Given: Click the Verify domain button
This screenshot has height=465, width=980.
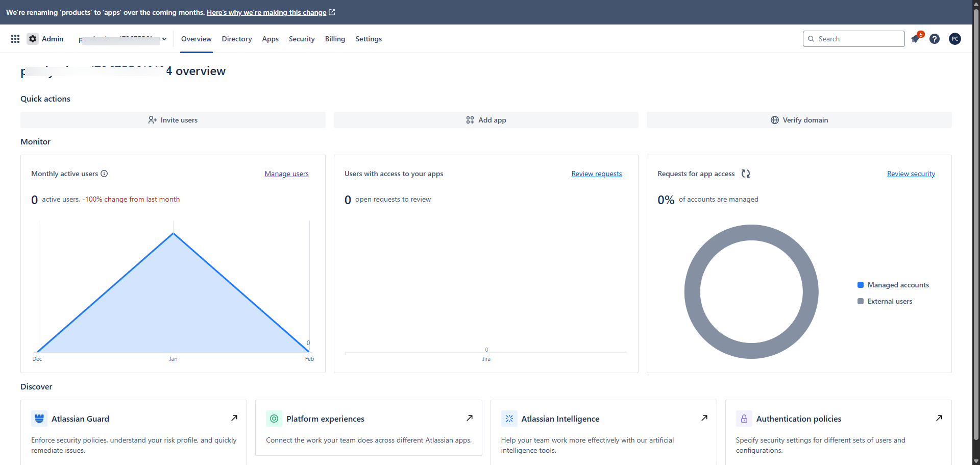Looking at the screenshot, I should (x=799, y=120).
